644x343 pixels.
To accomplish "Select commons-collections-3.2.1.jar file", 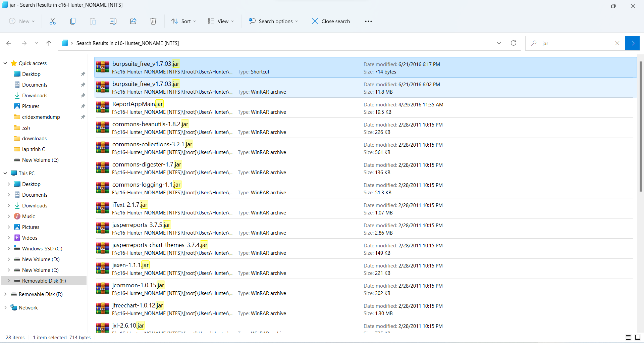I will coord(365,148).
